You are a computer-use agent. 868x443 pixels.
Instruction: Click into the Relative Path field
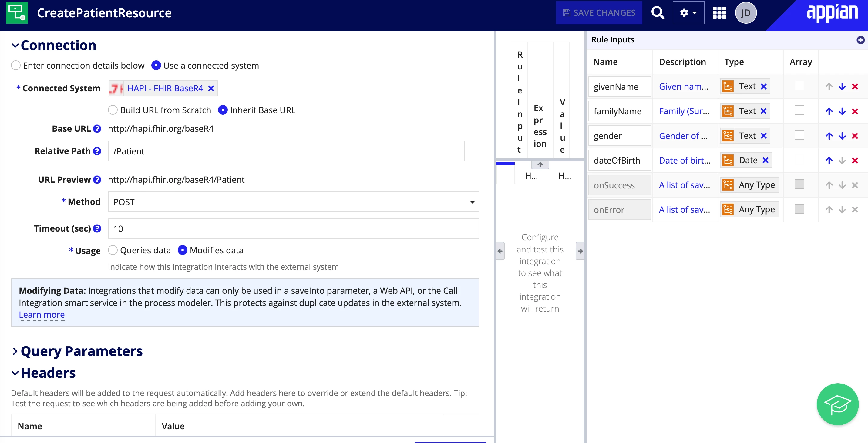286,151
